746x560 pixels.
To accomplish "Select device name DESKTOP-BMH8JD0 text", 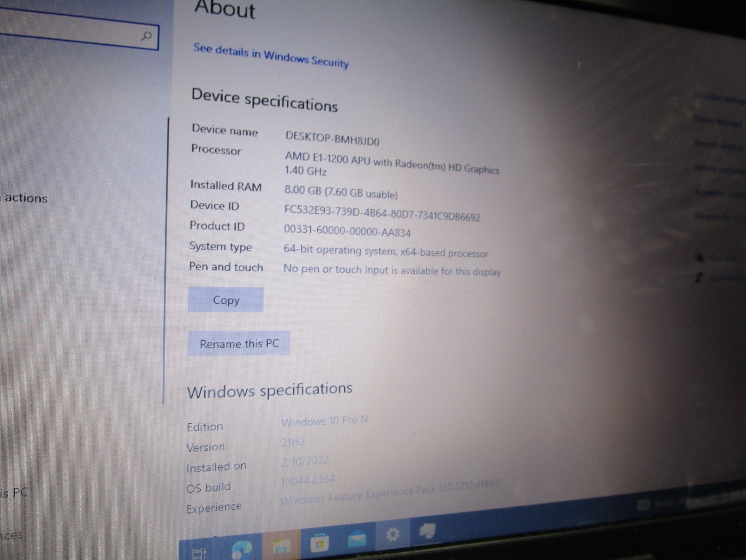I will coord(333,139).
